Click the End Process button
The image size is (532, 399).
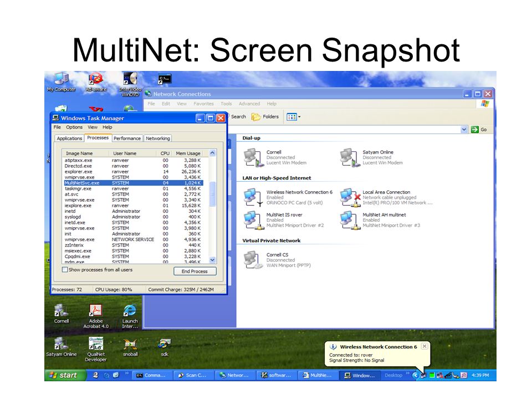tap(195, 272)
